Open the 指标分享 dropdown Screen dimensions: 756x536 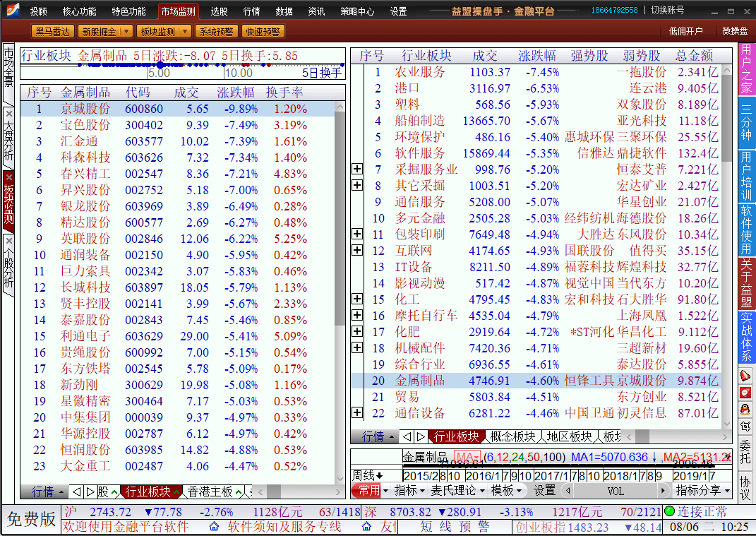coord(702,491)
